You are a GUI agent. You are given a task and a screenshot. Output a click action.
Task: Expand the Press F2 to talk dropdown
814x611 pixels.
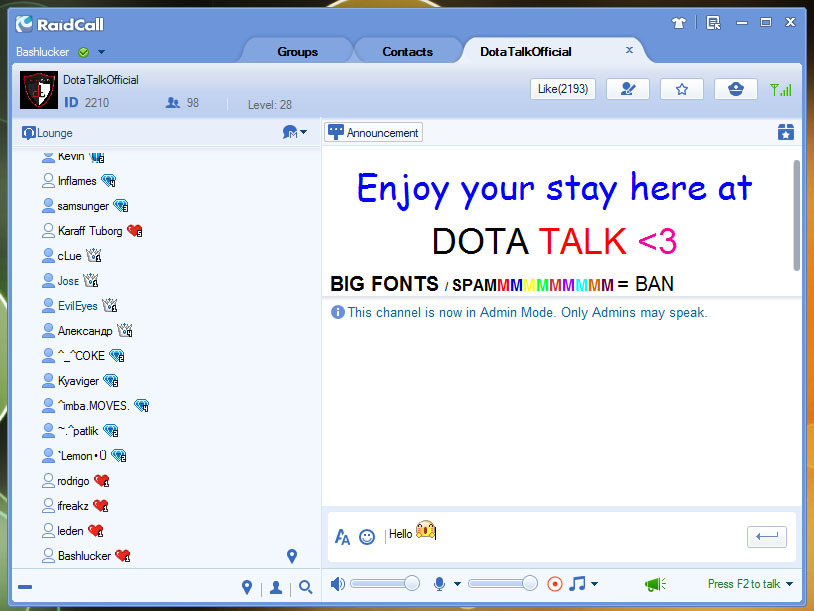click(x=790, y=584)
